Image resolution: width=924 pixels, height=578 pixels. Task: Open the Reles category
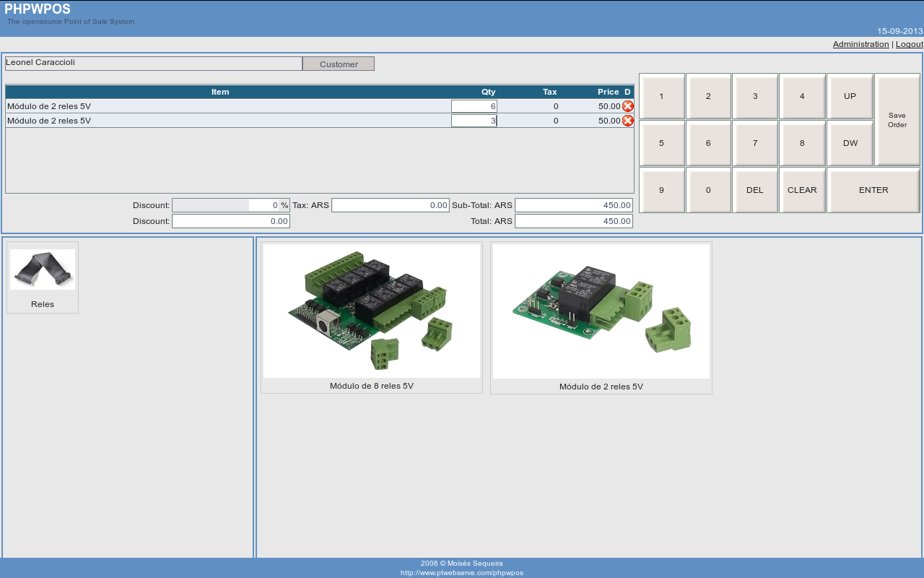42,277
